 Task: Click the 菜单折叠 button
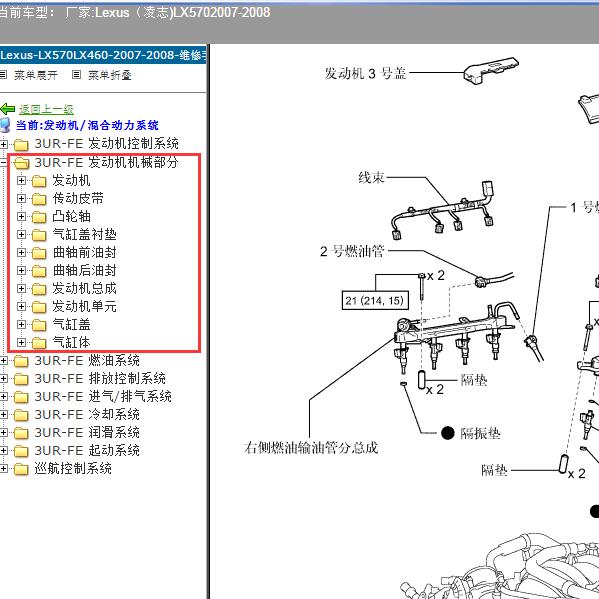[x=110, y=75]
